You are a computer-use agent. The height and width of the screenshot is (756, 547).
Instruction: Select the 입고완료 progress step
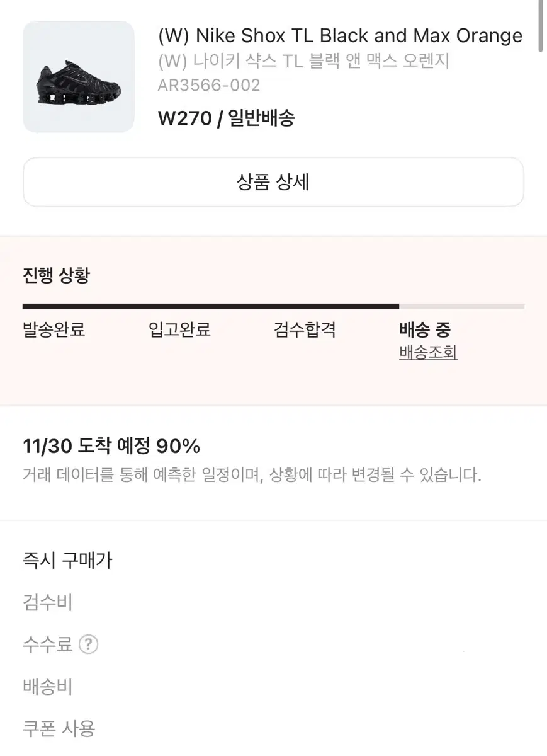(x=179, y=329)
